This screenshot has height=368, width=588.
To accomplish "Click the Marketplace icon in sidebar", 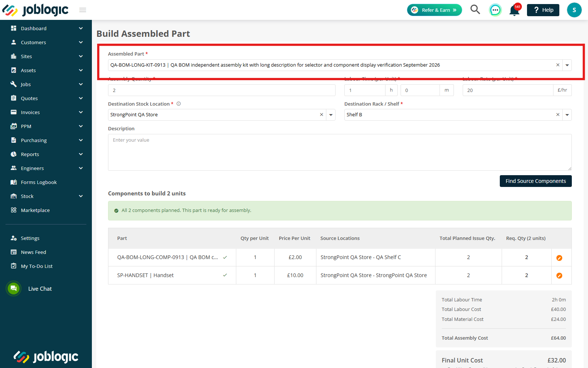I will point(14,210).
